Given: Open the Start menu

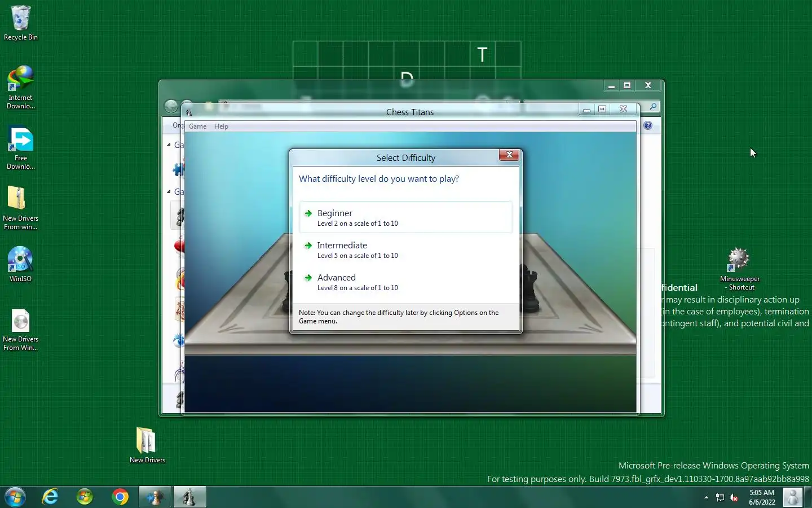Looking at the screenshot, I should coord(15,497).
